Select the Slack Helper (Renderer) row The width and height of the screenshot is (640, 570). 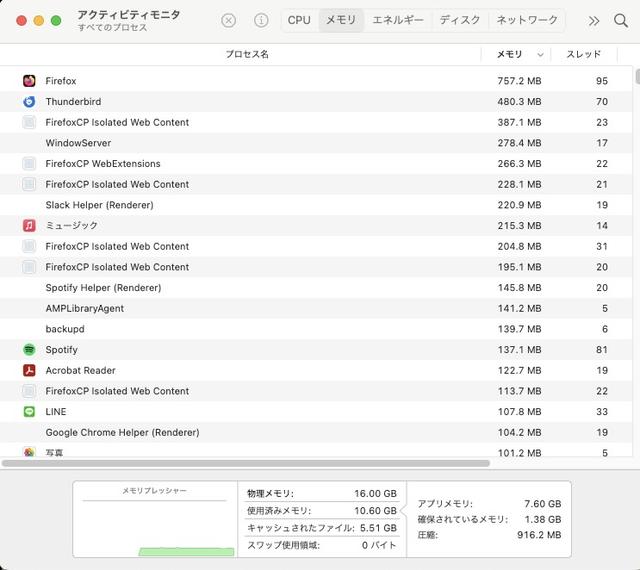pyautogui.click(x=316, y=205)
